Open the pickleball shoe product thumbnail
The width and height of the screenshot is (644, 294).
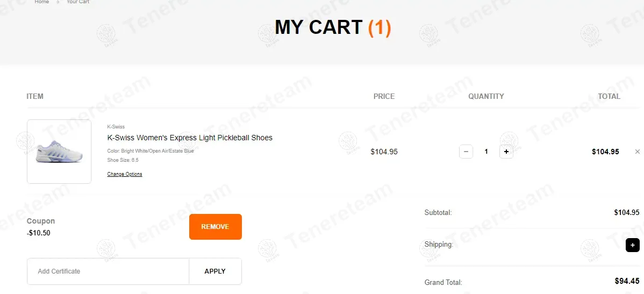(x=59, y=152)
